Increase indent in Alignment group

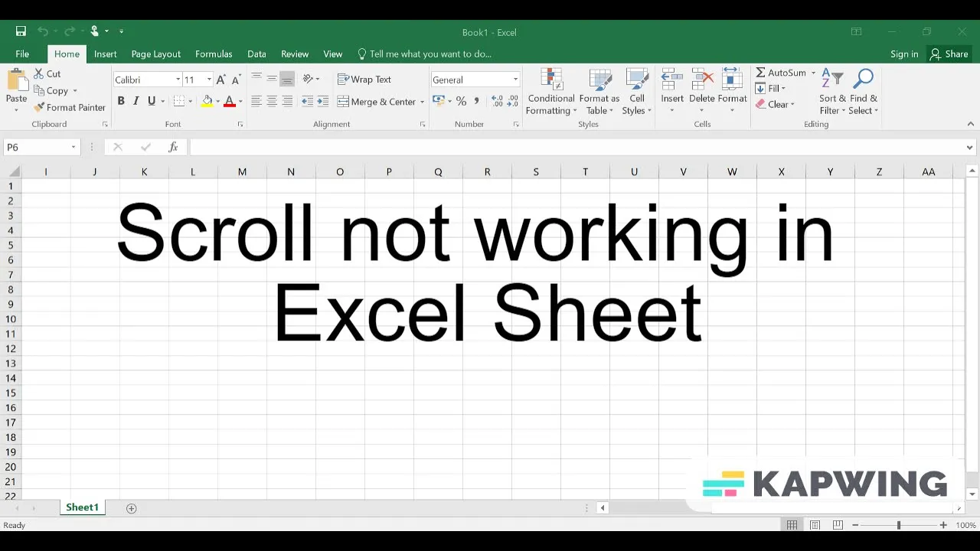coord(322,101)
